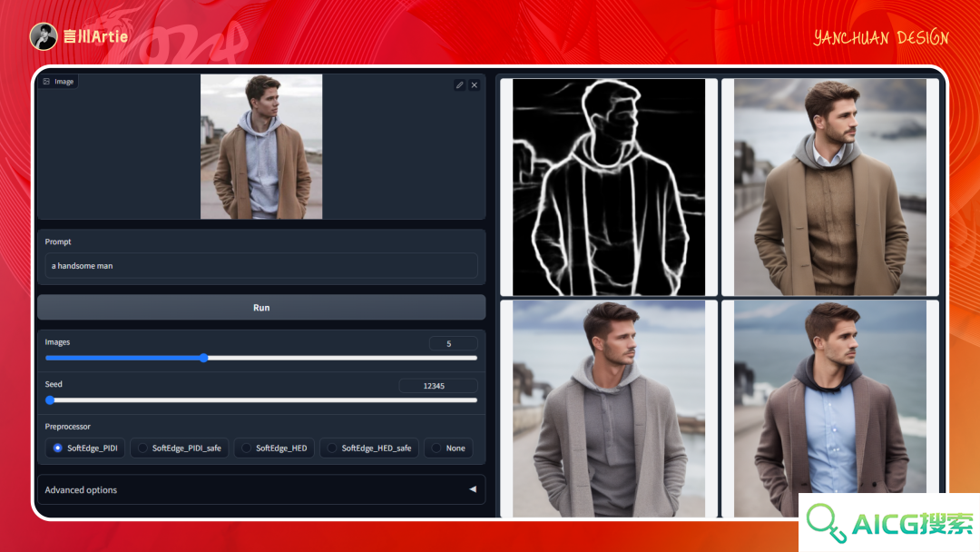Click the uploaded man photo in the Image panel

(x=261, y=146)
